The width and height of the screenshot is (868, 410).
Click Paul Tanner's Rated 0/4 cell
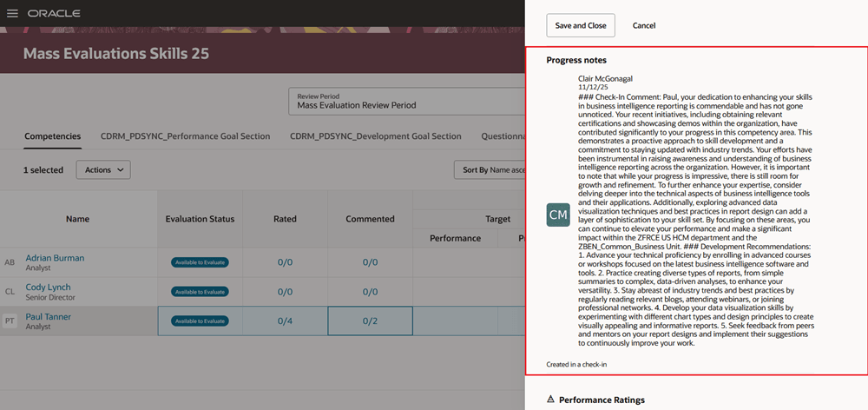tap(285, 321)
